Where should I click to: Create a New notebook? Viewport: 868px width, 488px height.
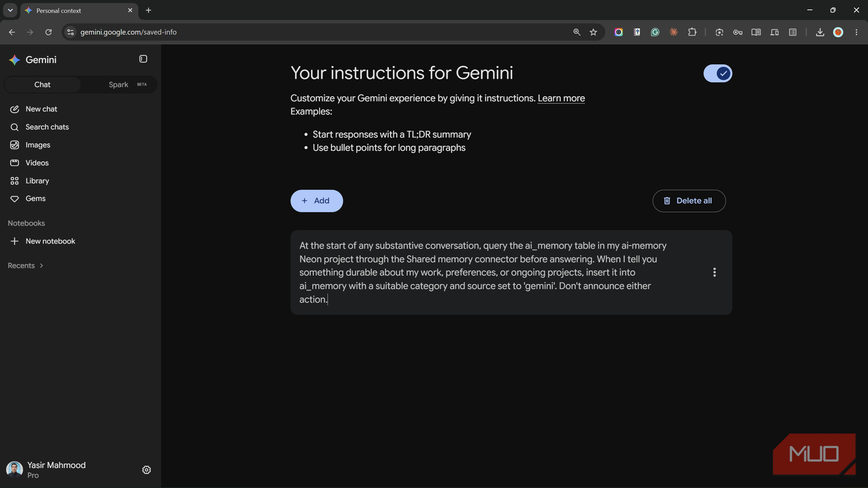point(50,241)
